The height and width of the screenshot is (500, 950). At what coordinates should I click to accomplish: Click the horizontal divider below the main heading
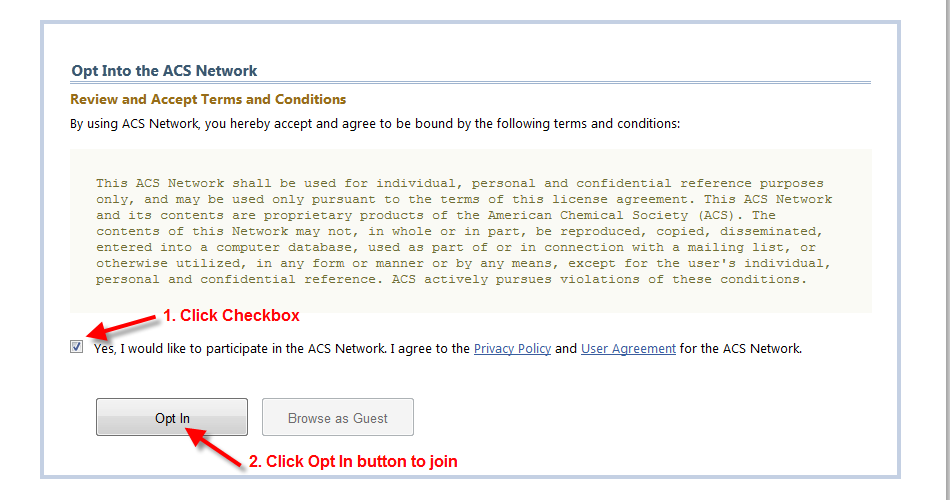[x=470, y=83]
